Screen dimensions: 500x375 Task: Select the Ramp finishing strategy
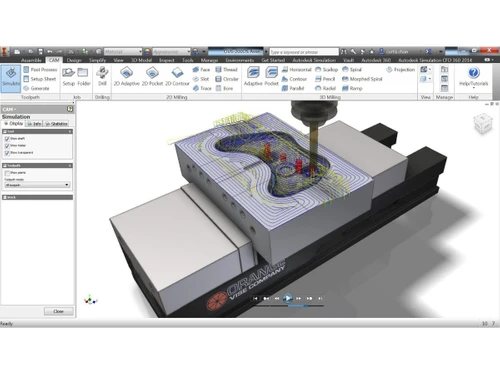click(x=352, y=88)
